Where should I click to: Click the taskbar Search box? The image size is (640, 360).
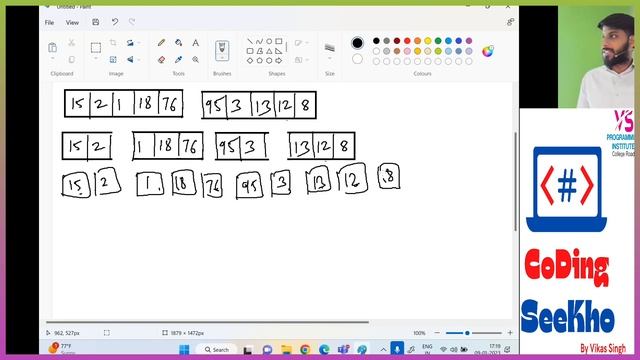(217, 350)
